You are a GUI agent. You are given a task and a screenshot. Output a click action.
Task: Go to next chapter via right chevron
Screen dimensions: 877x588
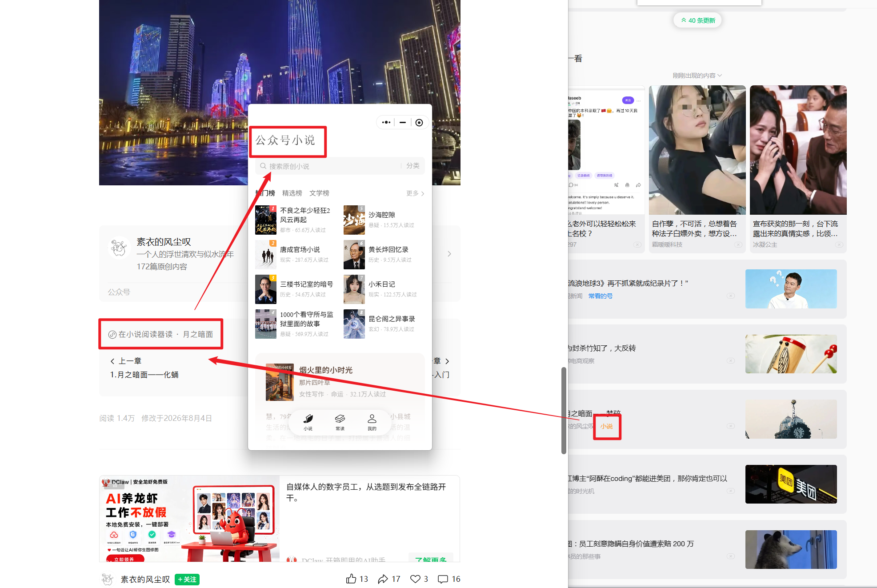[x=447, y=361]
